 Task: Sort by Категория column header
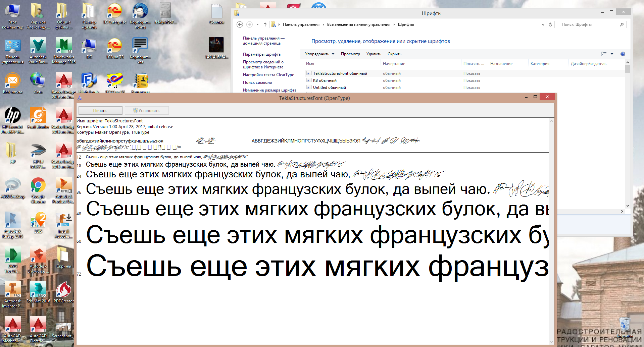click(549, 64)
